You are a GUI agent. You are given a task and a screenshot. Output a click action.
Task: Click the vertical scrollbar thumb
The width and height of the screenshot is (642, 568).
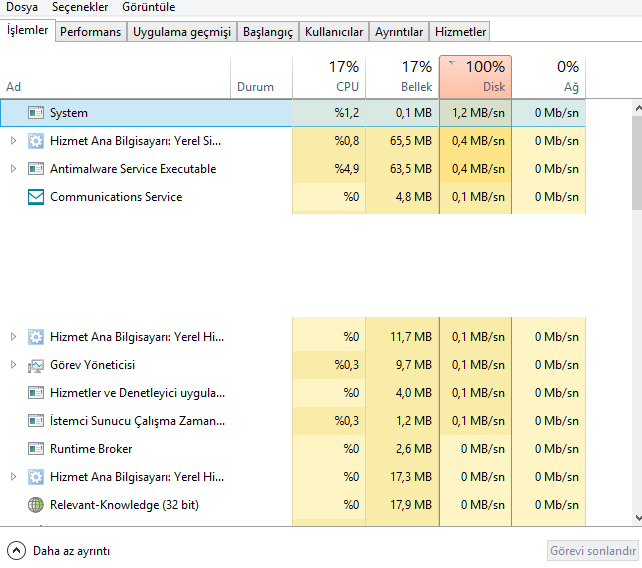[x=637, y=164]
